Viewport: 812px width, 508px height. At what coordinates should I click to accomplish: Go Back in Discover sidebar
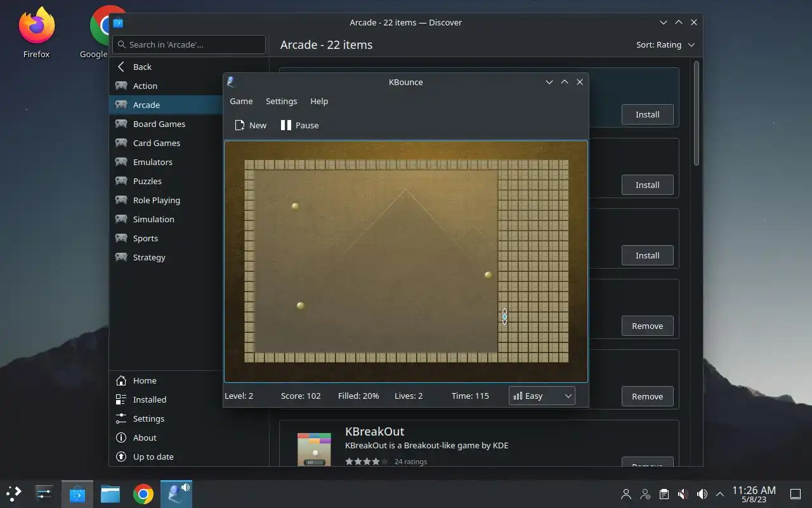coord(188,67)
